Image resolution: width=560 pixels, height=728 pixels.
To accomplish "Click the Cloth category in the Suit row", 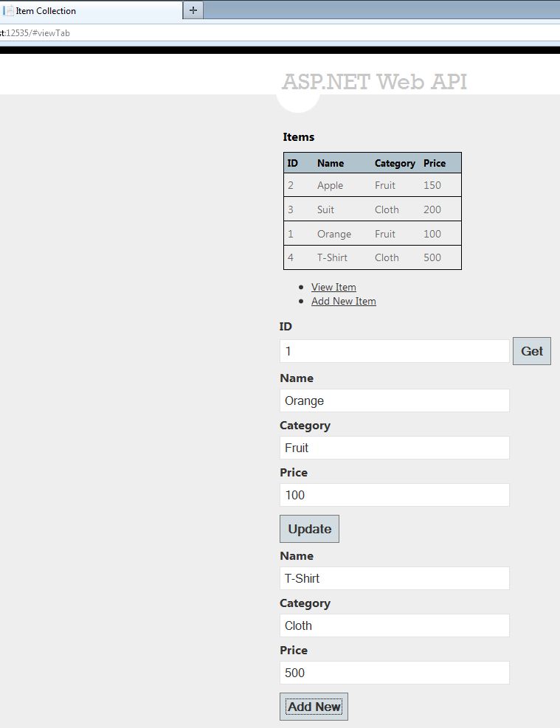I will 387,209.
